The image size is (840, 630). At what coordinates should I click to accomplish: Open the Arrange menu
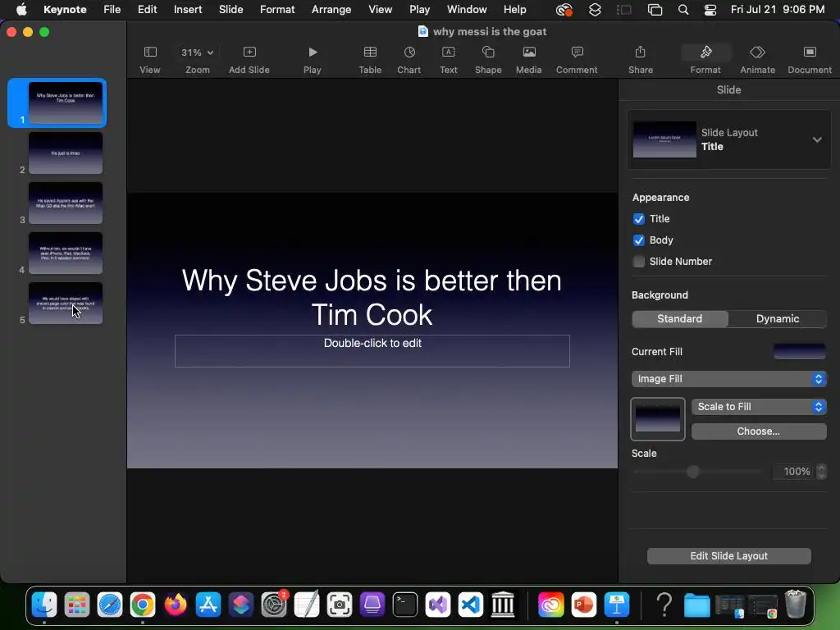[331, 10]
